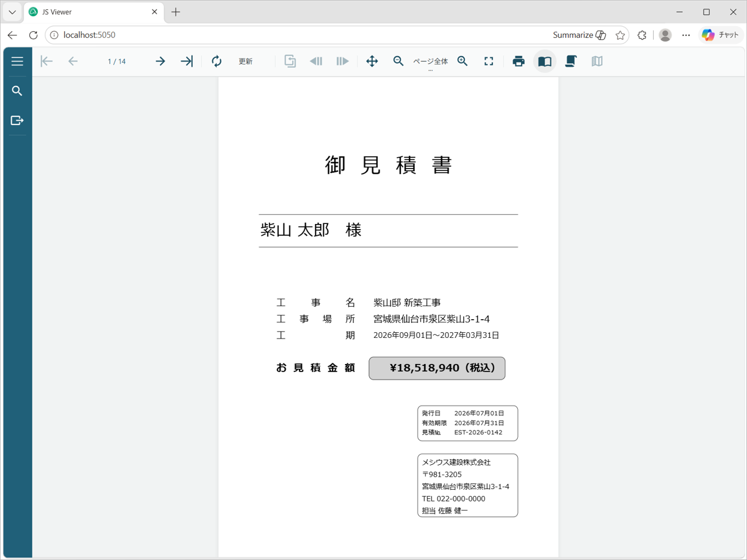The width and height of the screenshot is (747, 560).
Task: Go to the first page
Action: pyautogui.click(x=47, y=61)
